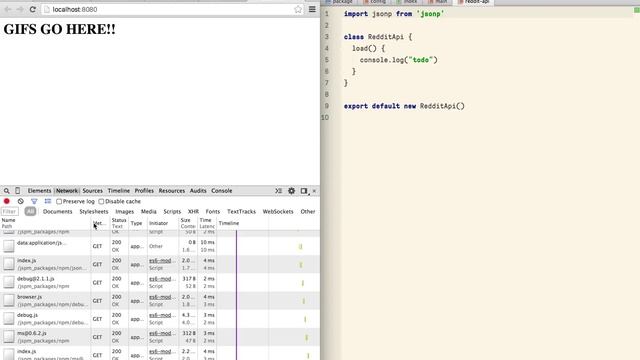
Task: Filter requests by Images
Action: pos(124,211)
